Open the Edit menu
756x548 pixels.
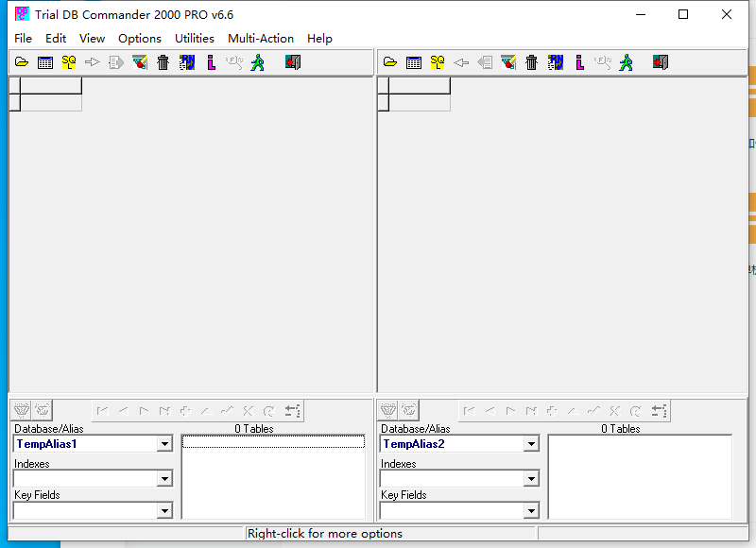pyautogui.click(x=56, y=39)
